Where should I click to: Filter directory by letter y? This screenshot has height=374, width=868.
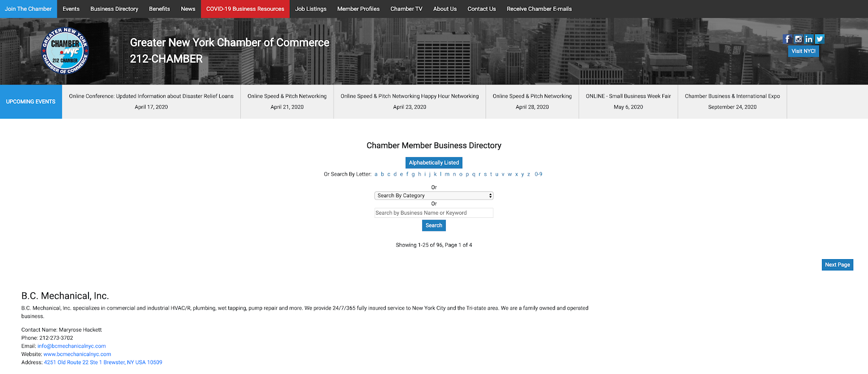pos(522,175)
